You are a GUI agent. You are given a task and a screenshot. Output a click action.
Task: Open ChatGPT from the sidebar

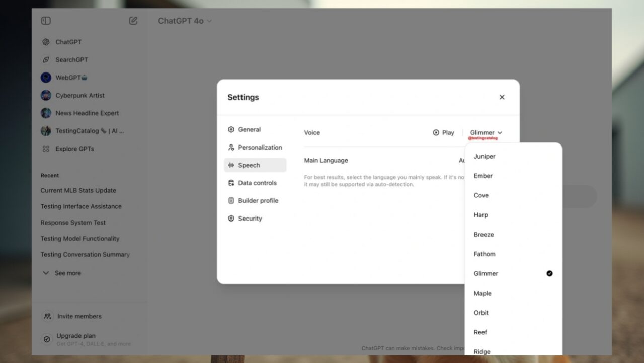(68, 42)
